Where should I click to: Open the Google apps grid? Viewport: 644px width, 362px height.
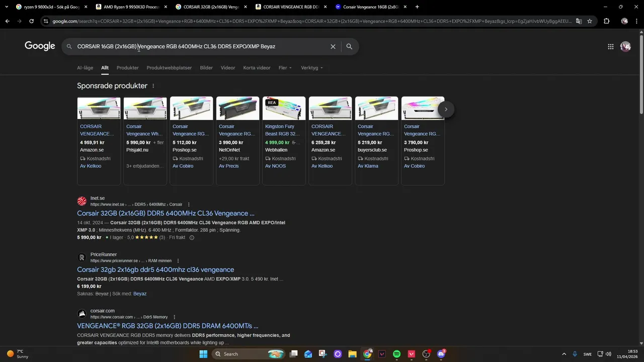click(610, 46)
